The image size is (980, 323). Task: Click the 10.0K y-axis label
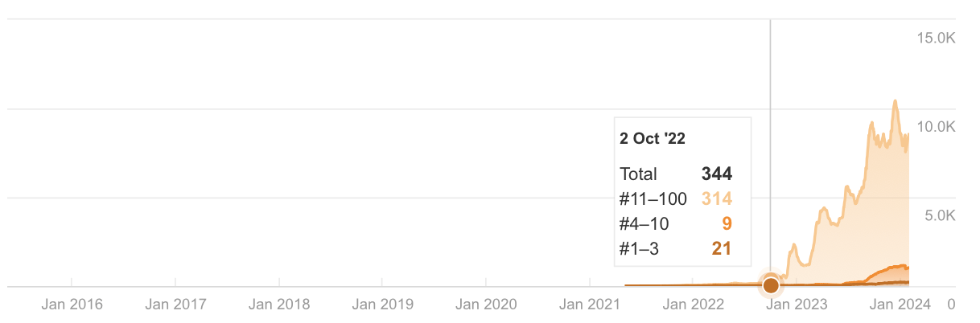point(934,127)
